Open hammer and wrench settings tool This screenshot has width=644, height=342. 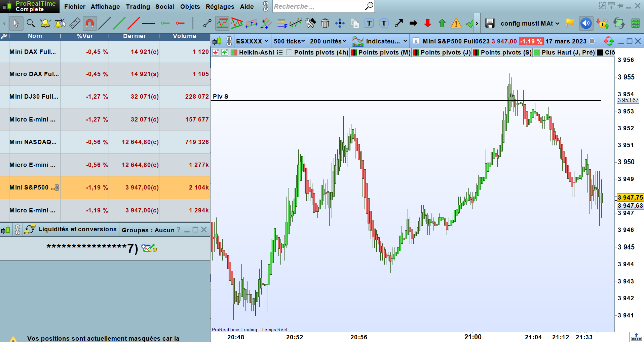point(310,23)
